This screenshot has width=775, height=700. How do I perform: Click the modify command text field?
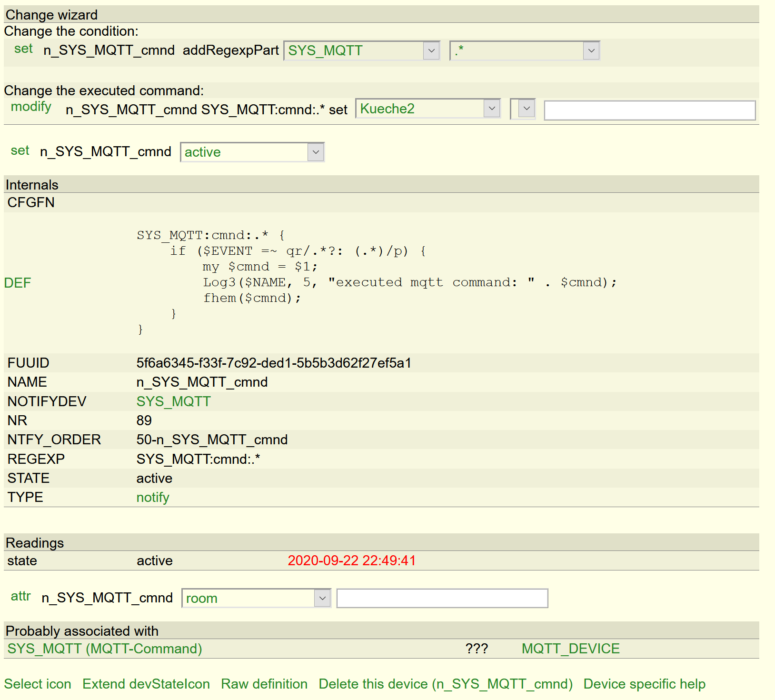coord(649,110)
